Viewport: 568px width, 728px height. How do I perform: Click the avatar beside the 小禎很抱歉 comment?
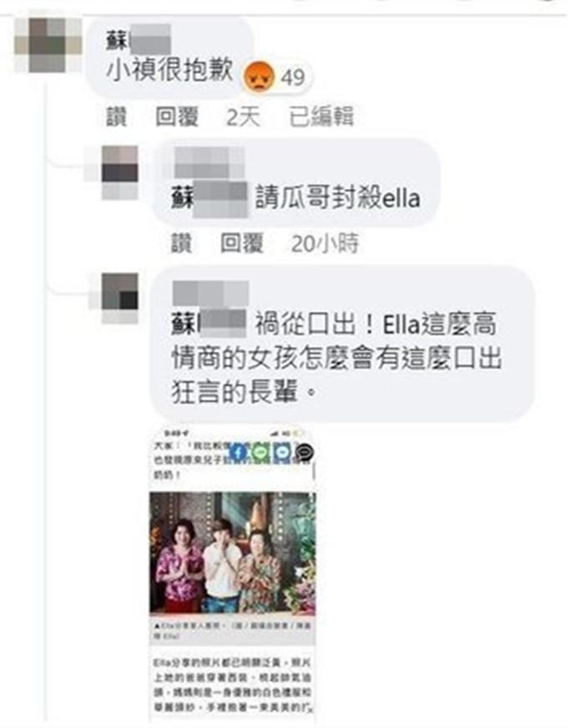(48, 44)
